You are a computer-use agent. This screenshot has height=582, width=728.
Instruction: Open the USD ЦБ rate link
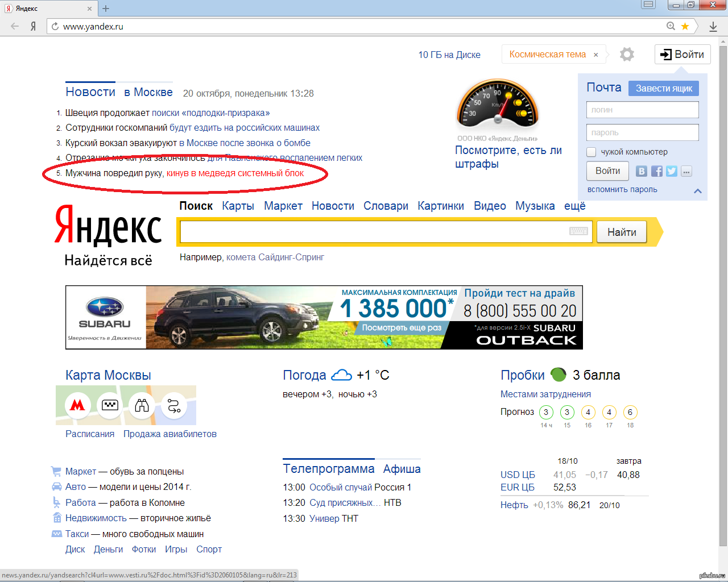pyautogui.click(x=518, y=475)
